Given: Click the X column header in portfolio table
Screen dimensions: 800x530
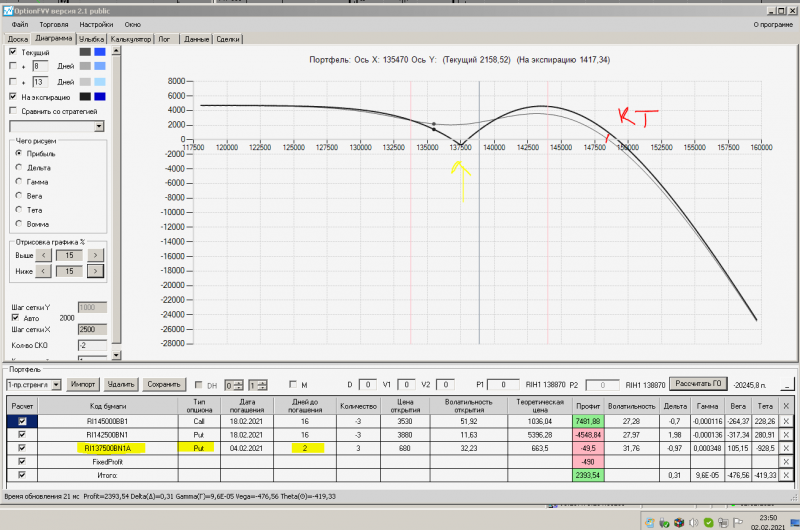Looking at the screenshot, I should [786, 406].
